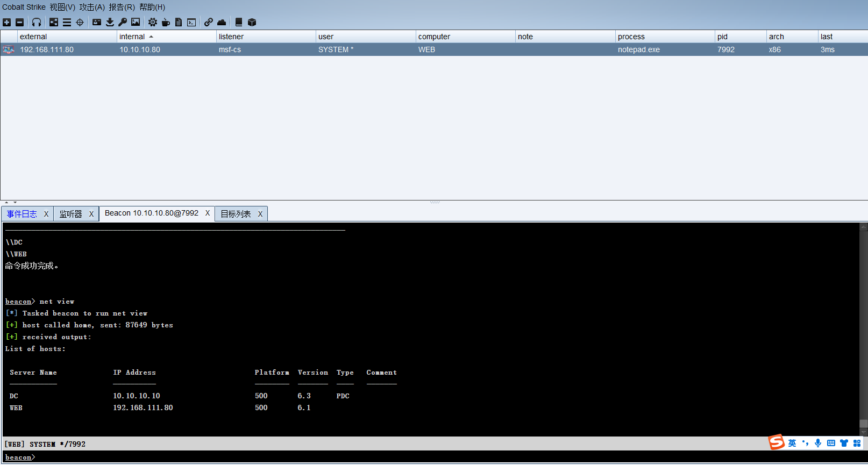
Task: Click the 10.10.10.10 IP in output
Action: click(137, 396)
